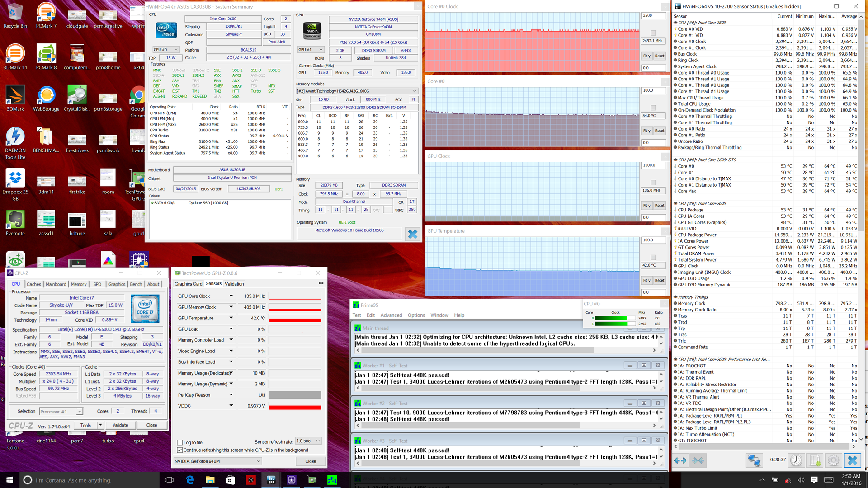Toggle Continue refreshing in background checkbox
868x488 pixels.
(180, 450)
